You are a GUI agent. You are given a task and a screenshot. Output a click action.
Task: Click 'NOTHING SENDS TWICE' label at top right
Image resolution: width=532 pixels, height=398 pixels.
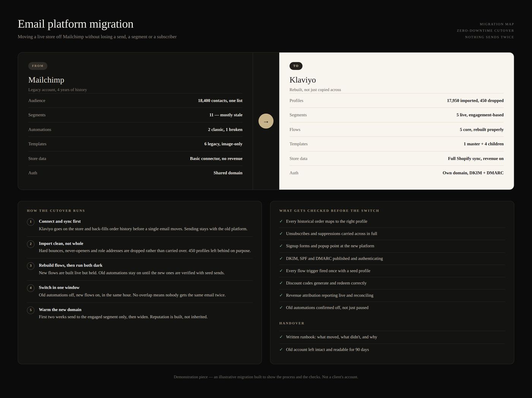pyautogui.click(x=489, y=37)
